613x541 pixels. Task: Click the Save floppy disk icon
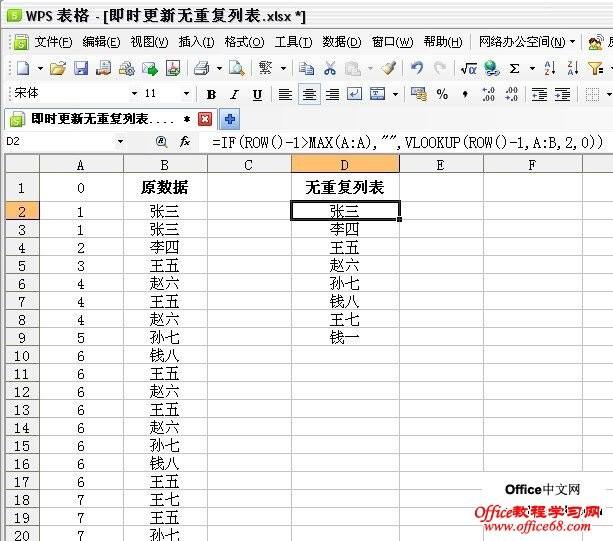tap(81, 69)
